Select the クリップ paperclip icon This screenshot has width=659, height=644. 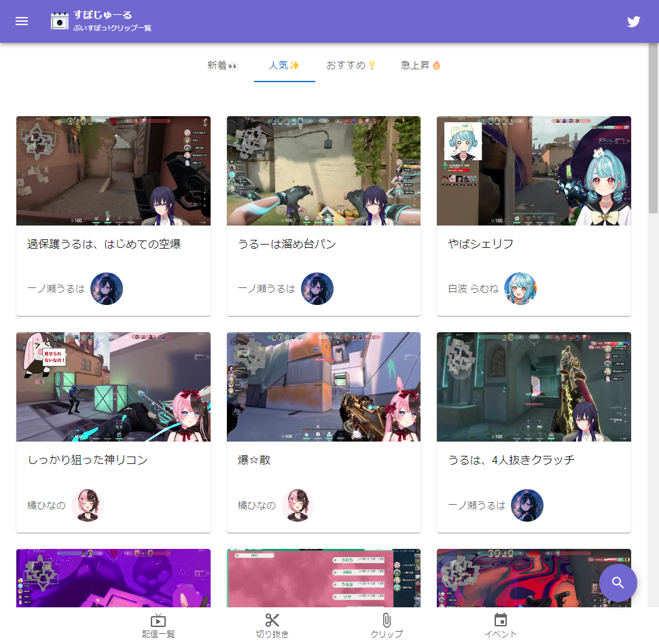386,625
